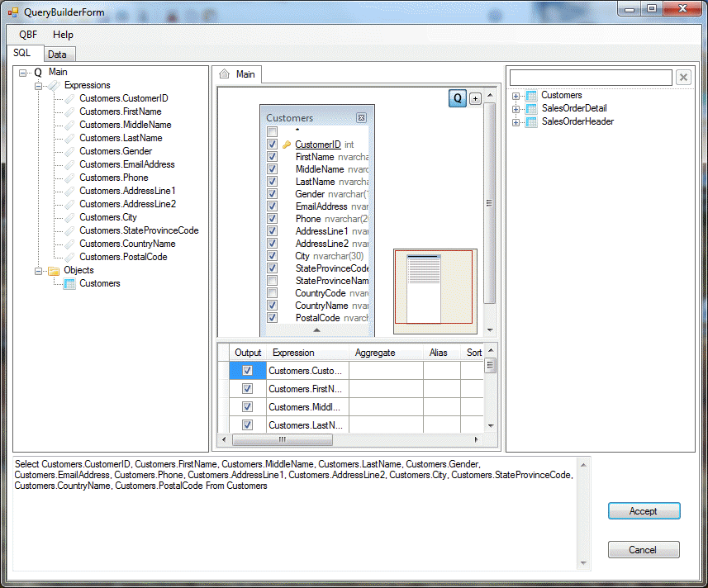Click the Q icon next to Main in the tree
The image size is (708, 588).
point(38,72)
